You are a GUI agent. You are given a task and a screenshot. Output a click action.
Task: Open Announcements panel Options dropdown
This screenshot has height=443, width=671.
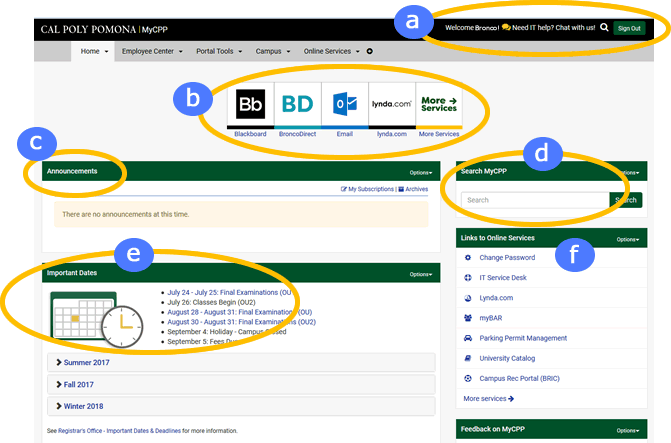421,173
